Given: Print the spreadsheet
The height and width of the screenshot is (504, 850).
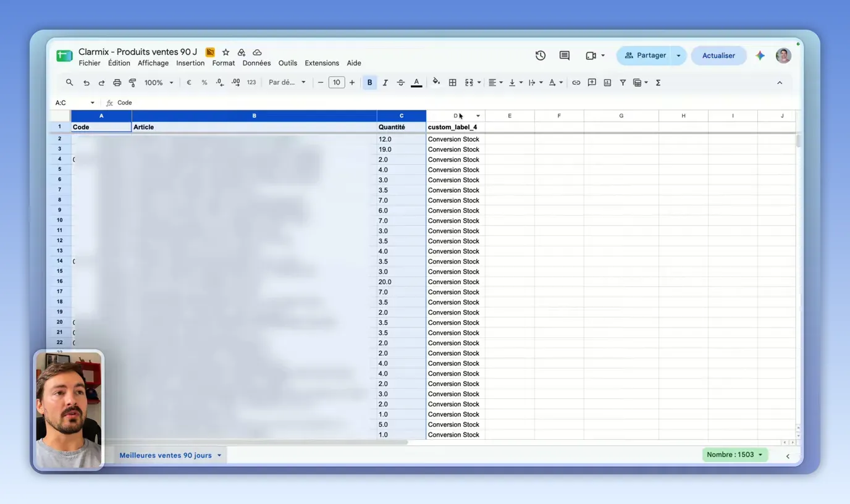Looking at the screenshot, I should pos(117,83).
